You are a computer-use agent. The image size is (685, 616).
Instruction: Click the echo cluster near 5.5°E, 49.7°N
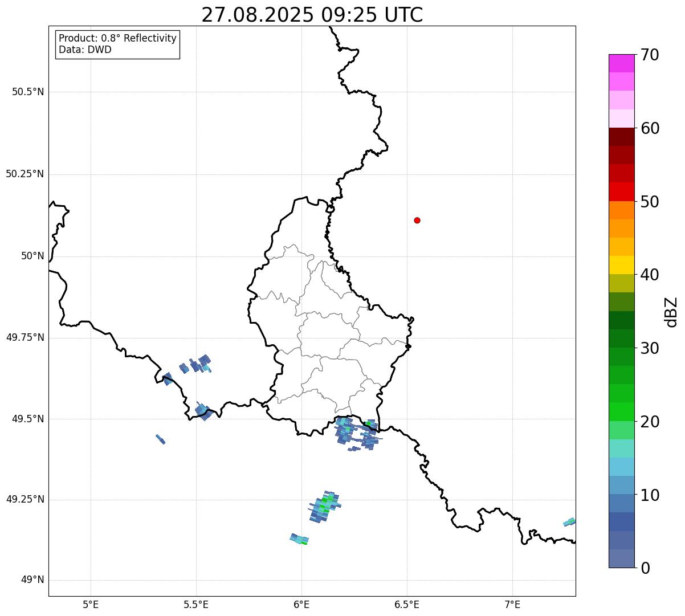tap(195, 364)
